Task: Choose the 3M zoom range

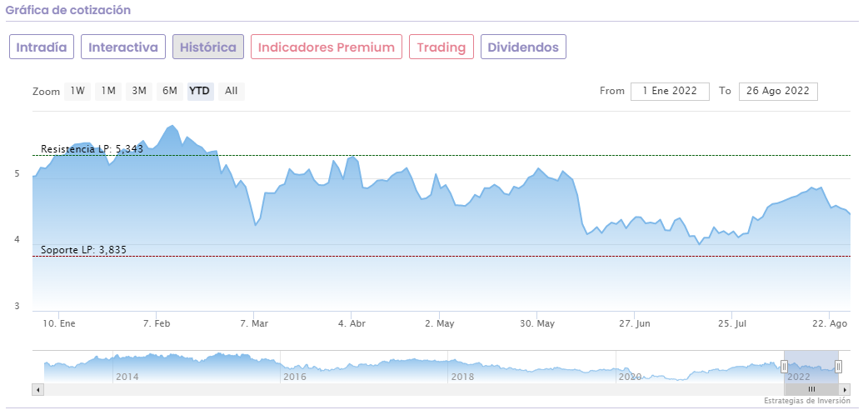Action: [139, 91]
